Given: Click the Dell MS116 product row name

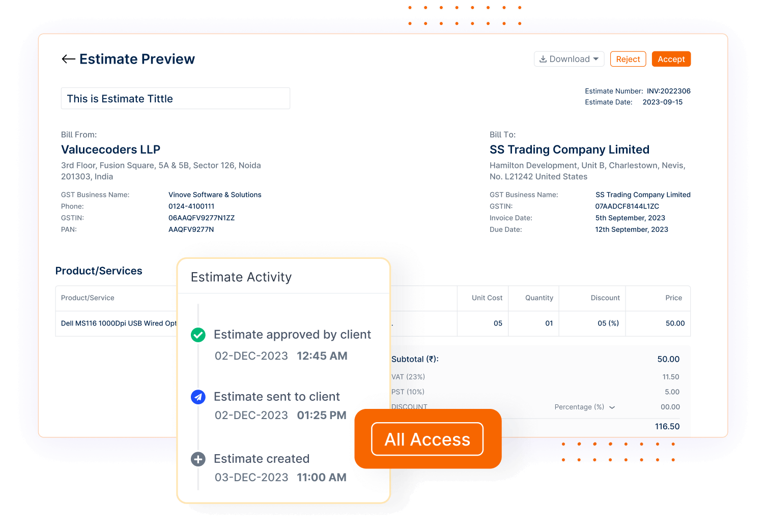Looking at the screenshot, I should point(119,323).
